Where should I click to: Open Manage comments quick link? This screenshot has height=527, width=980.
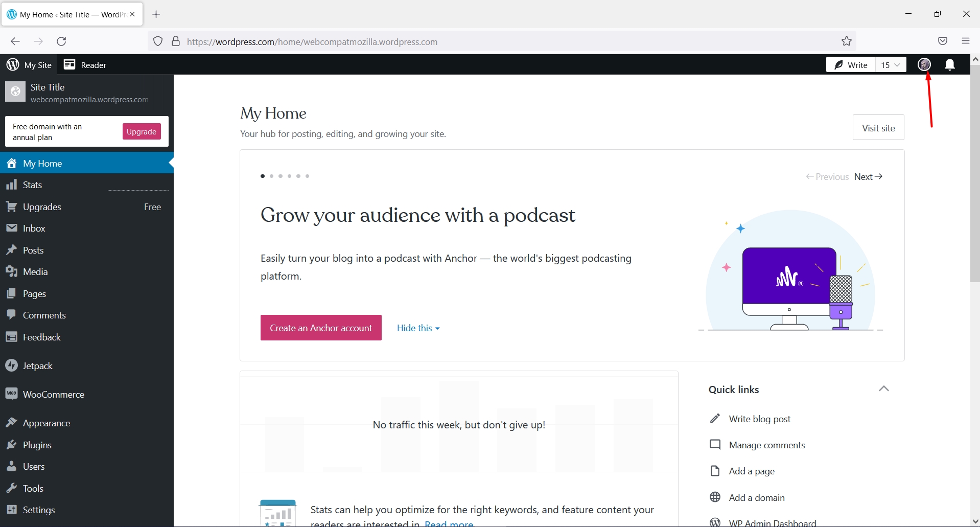pos(757,445)
